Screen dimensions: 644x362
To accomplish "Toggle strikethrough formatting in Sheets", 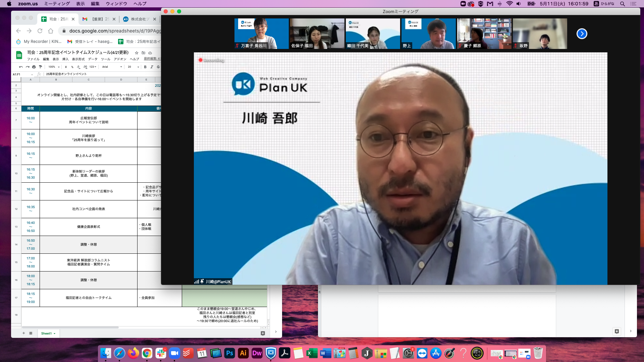I will coord(158,67).
